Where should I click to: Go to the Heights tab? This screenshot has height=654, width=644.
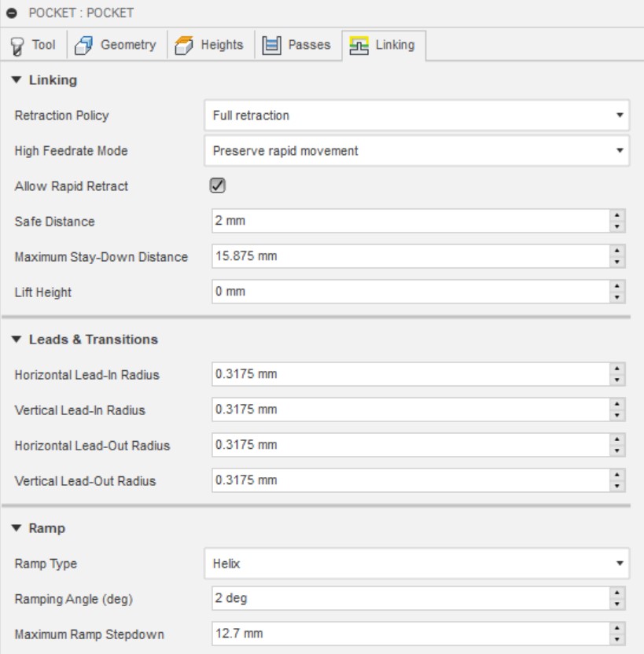[x=211, y=45]
